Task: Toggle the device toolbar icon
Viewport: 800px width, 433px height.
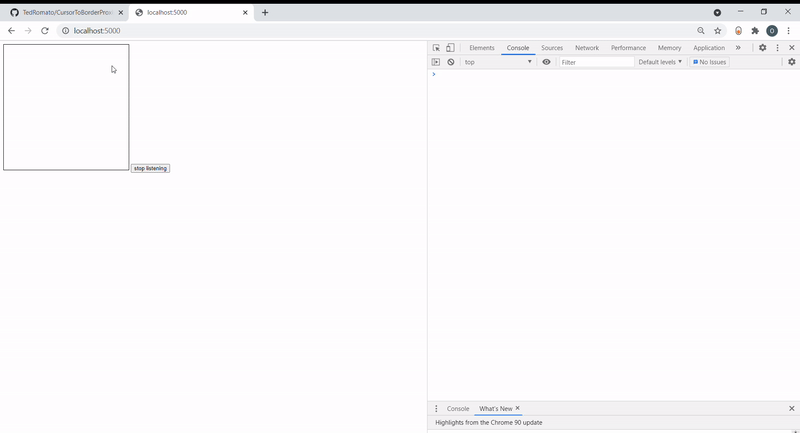Action: 450,48
